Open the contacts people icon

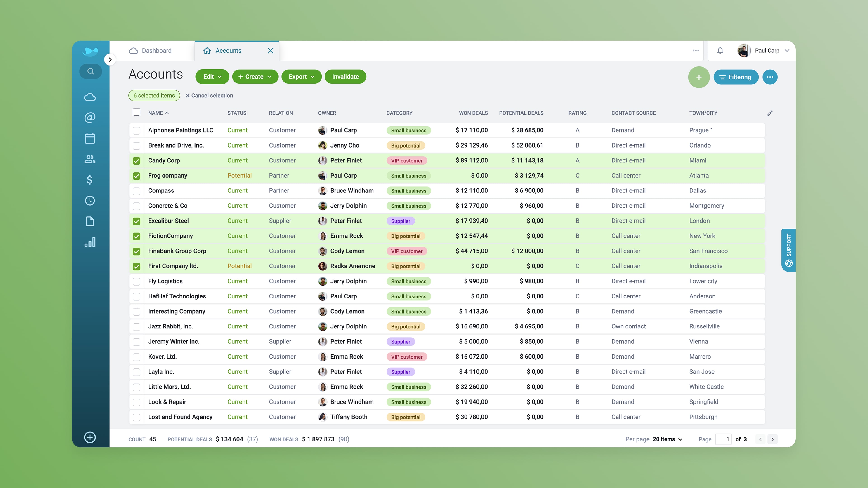(90, 159)
